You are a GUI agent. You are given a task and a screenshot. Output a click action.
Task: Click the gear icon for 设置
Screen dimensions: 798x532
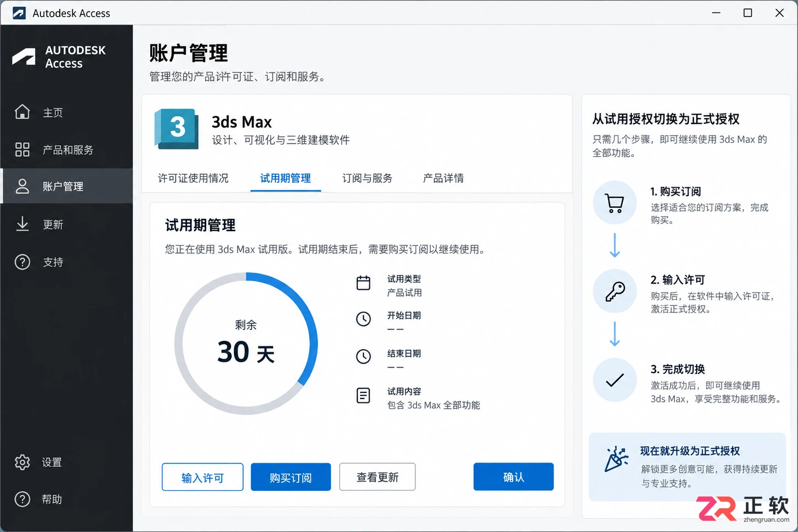(22, 462)
